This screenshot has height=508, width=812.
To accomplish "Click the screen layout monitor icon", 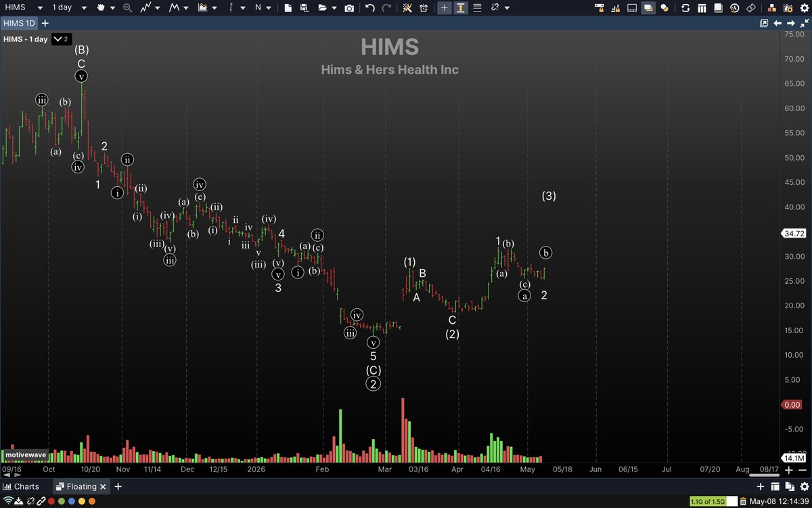I will pyautogui.click(x=632, y=8).
